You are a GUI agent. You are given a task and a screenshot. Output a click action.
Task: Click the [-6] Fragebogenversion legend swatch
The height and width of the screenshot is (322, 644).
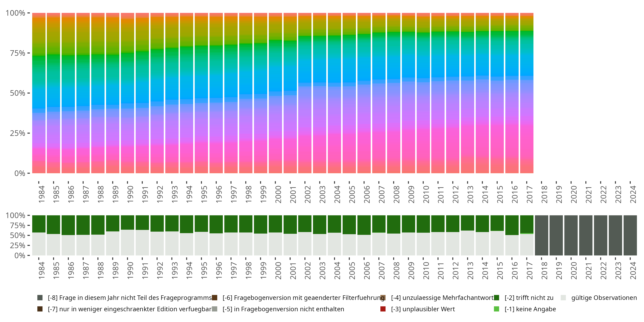pos(214,298)
